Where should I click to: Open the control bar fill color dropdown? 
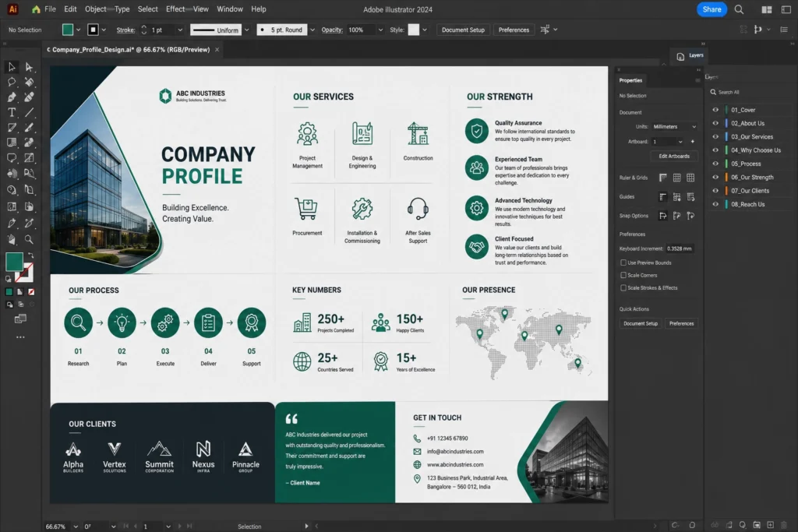point(79,30)
